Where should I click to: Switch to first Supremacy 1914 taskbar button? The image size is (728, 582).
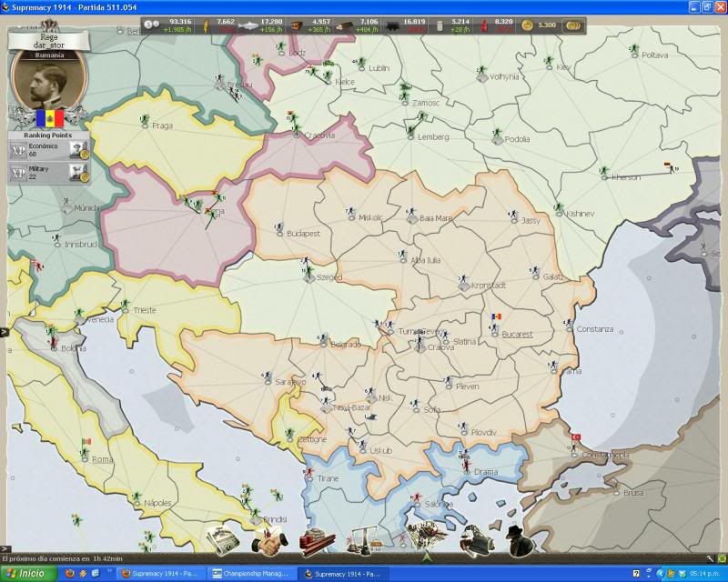click(x=160, y=574)
